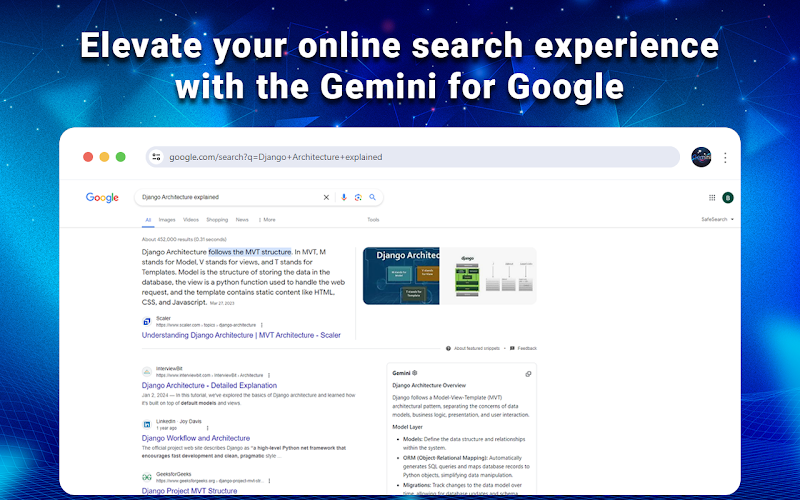Image resolution: width=800 pixels, height=500 pixels.
Task: Switch to the Videos tab
Action: [191, 220]
